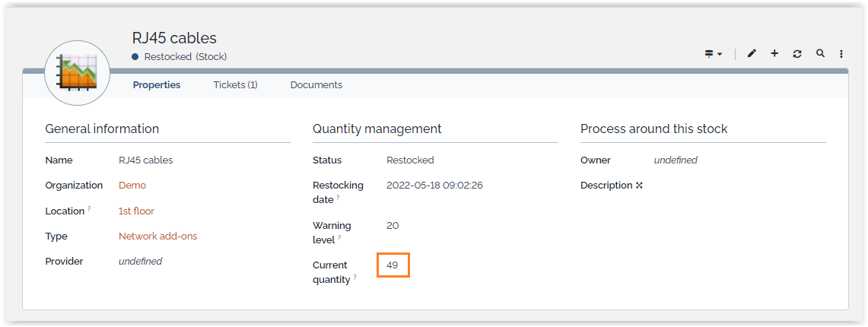Open the Network add-ons type link

coord(157,237)
